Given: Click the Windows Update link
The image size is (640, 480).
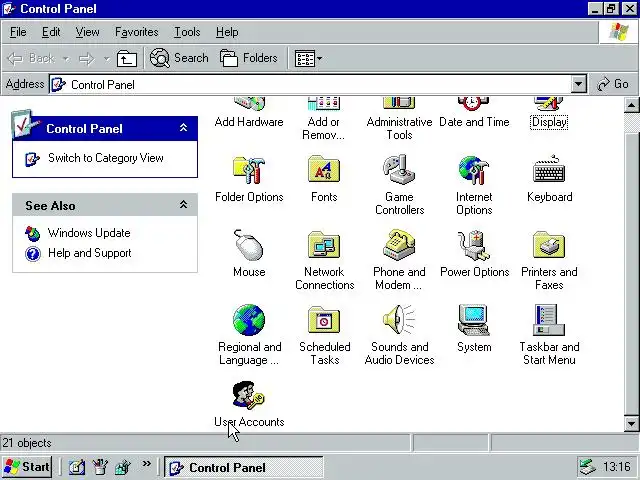Looking at the screenshot, I should (x=89, y=233).
